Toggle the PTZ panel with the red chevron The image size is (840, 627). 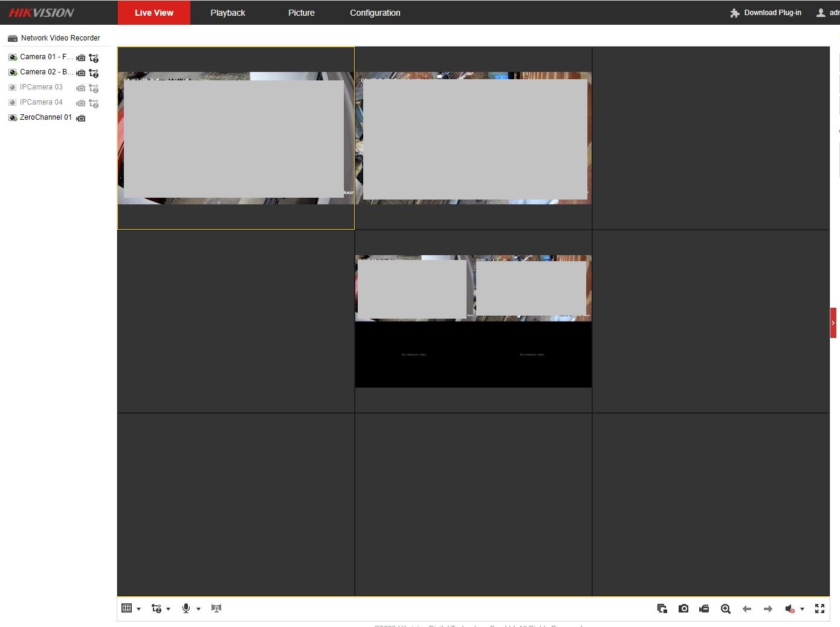pos(833,322)
